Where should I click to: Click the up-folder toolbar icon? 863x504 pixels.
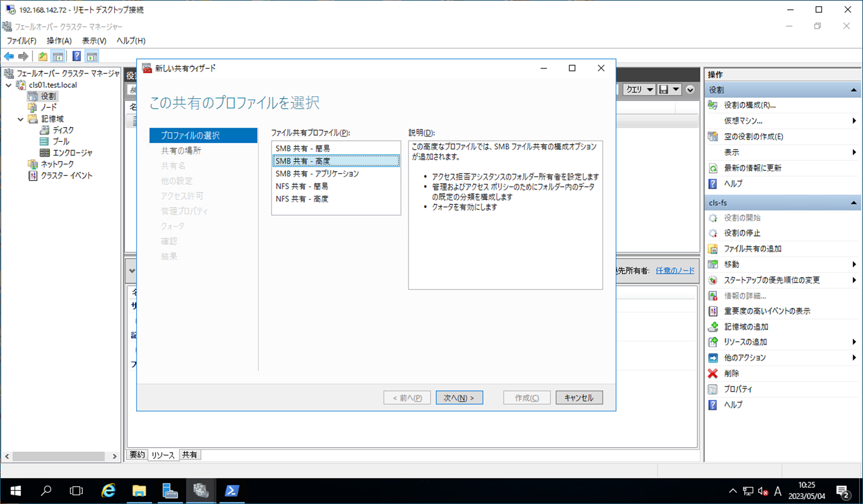[43, 56]
